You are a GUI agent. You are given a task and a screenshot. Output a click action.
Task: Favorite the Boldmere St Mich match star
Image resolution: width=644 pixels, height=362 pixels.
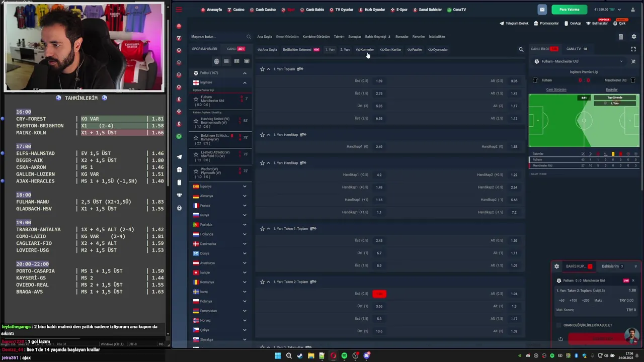(x=196, y=137)
